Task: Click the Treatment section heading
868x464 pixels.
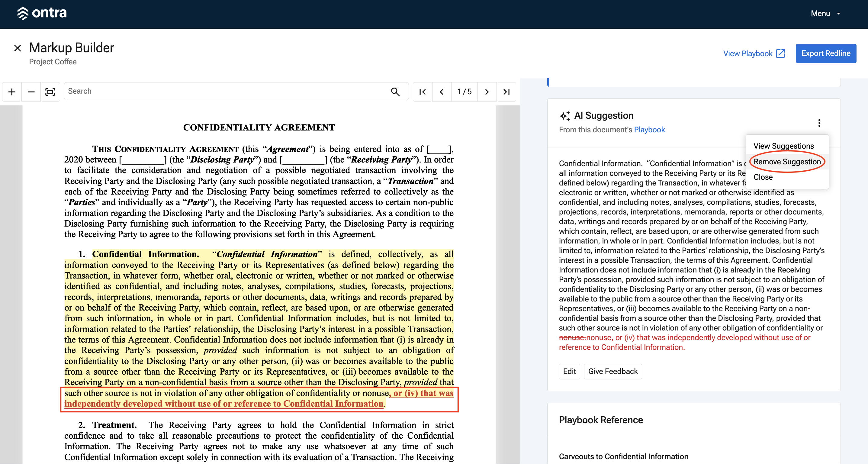Action: 114,425
